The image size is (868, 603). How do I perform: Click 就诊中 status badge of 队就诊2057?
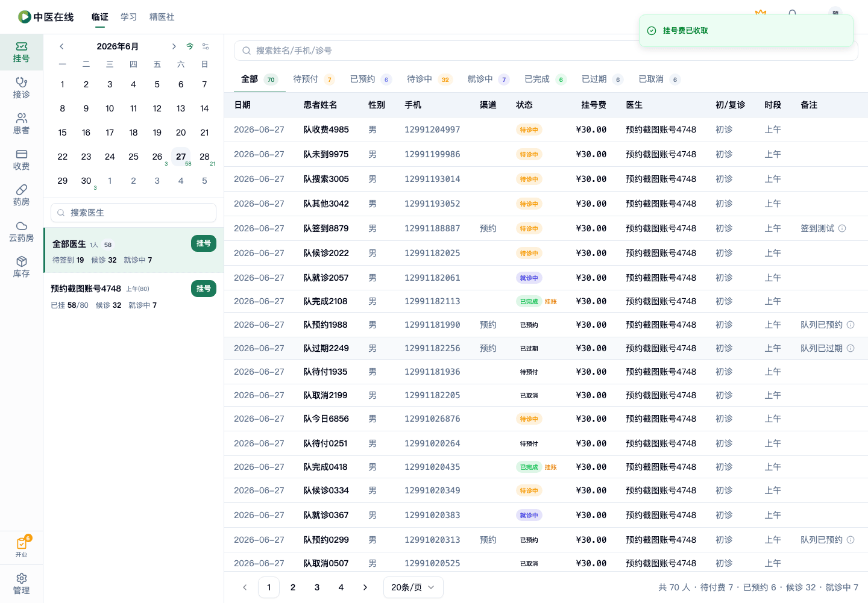pos(529,278)
